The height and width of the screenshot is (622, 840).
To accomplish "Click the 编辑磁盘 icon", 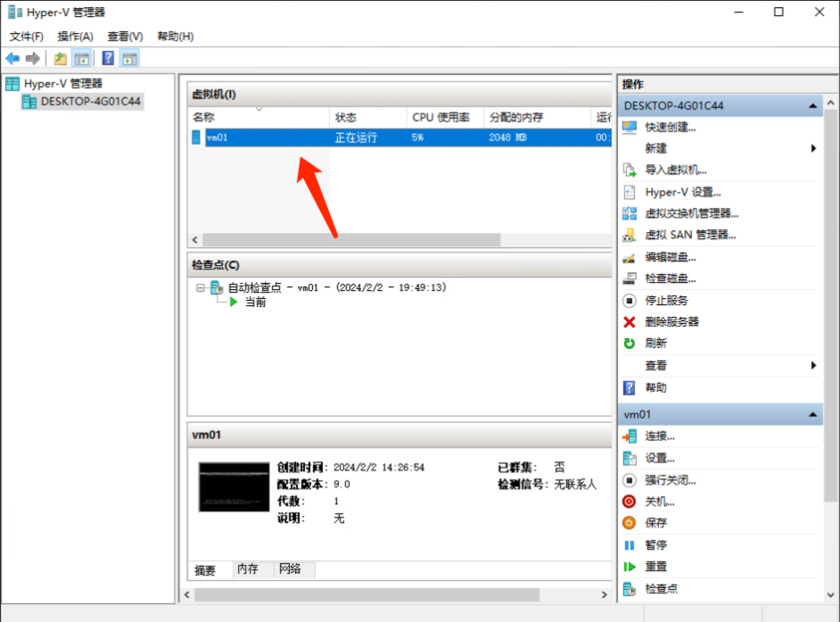I will [x=630, y=258].
